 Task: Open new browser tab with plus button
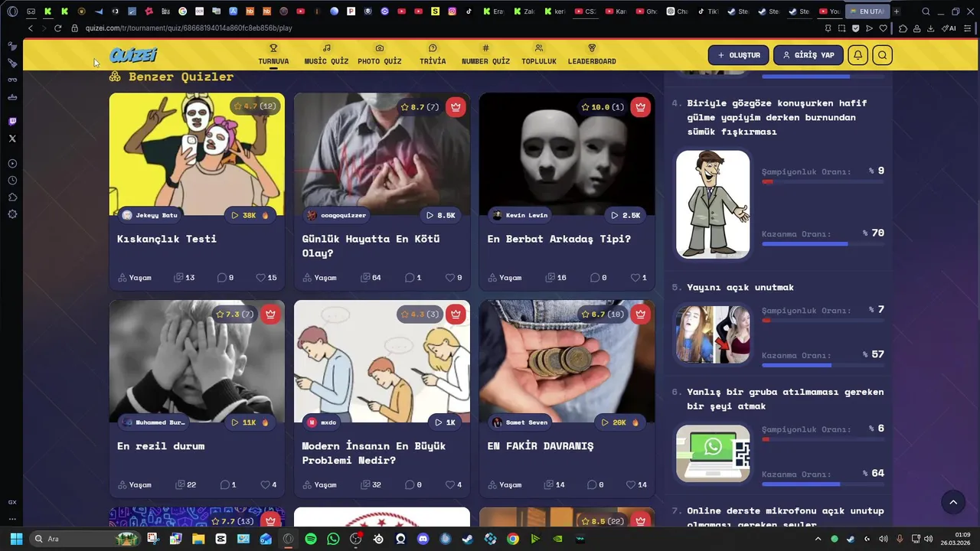point(896,11)
